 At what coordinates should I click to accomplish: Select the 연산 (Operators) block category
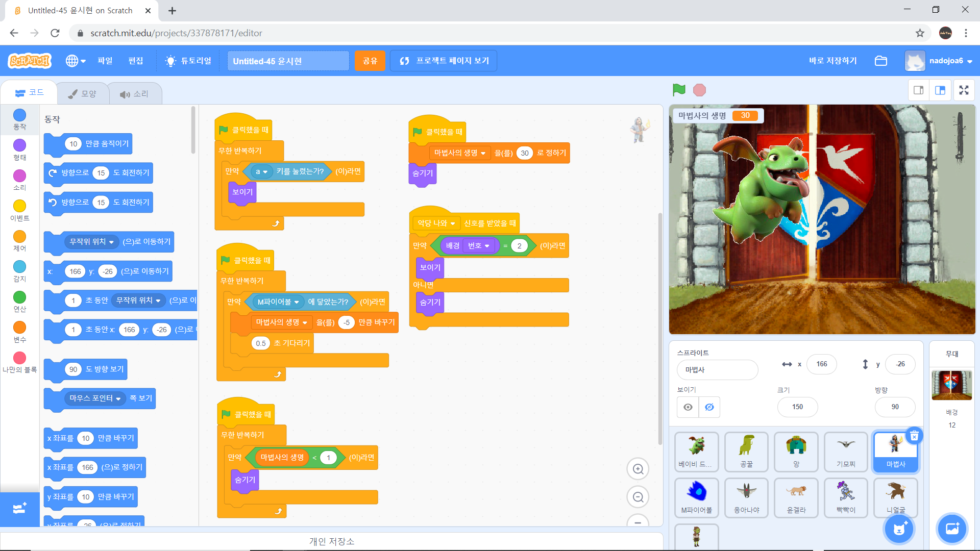19,302
